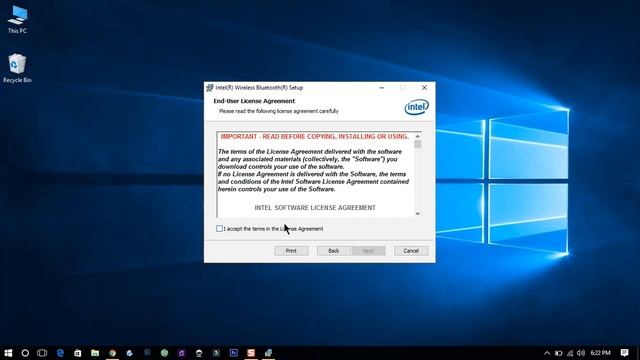
Task: Open the green round app on taskbar
Action: click(164, 353)
